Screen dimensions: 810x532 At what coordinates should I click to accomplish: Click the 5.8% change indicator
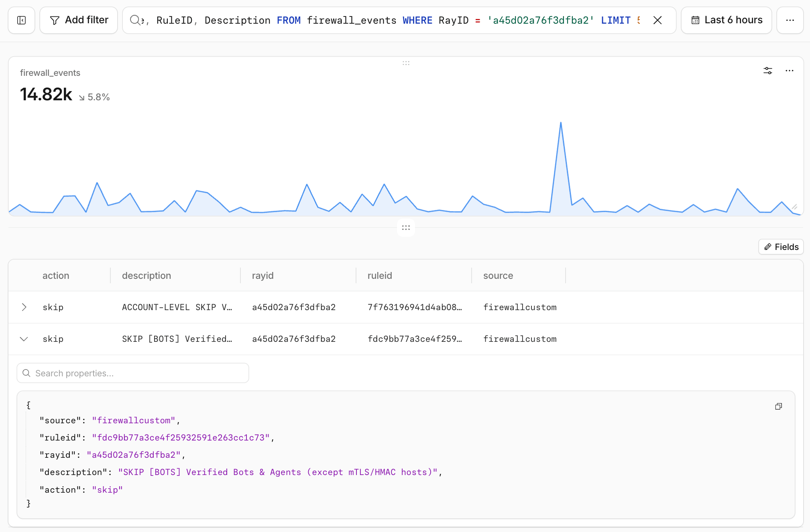(x=94, y=97)
